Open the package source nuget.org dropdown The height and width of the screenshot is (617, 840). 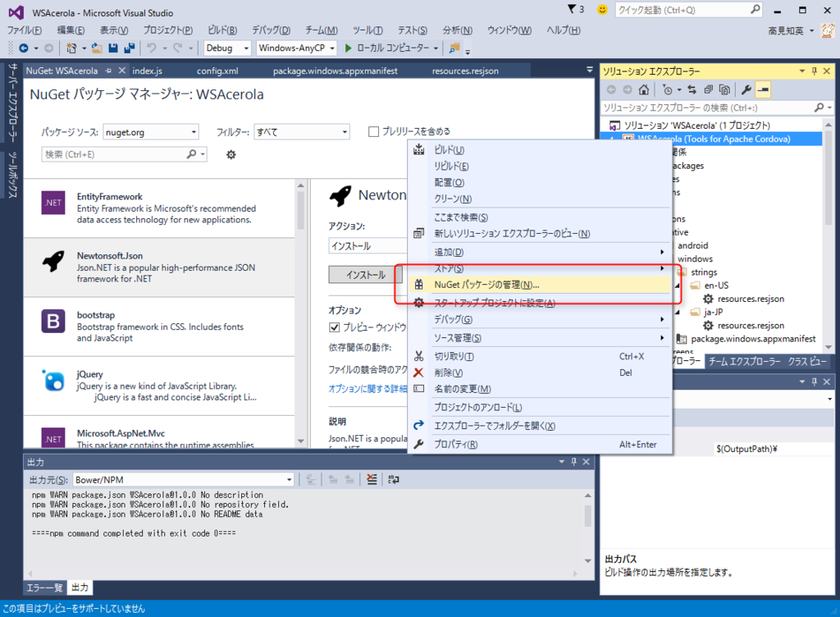tap(151, 132)
